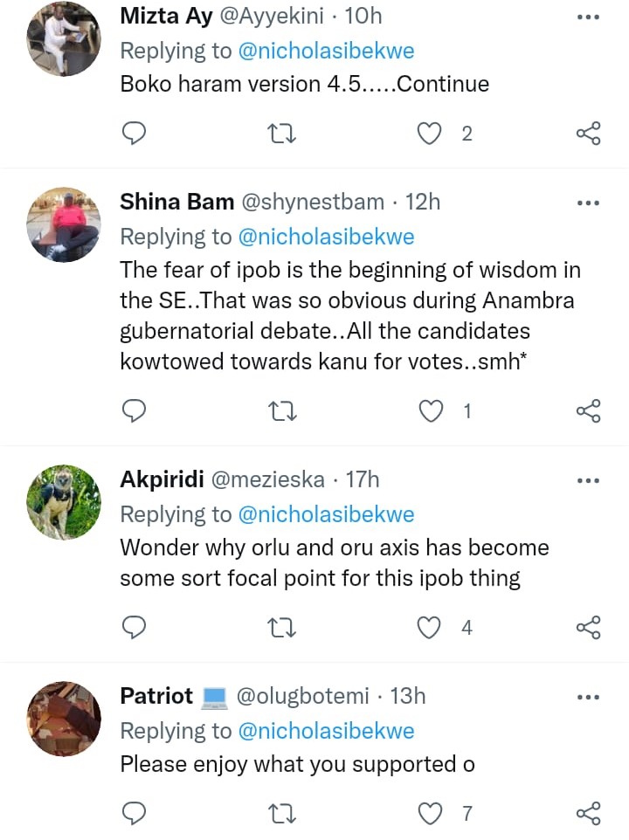
Task: Reply to Mizta Ay's tweet
Action: tap(133, 134)
